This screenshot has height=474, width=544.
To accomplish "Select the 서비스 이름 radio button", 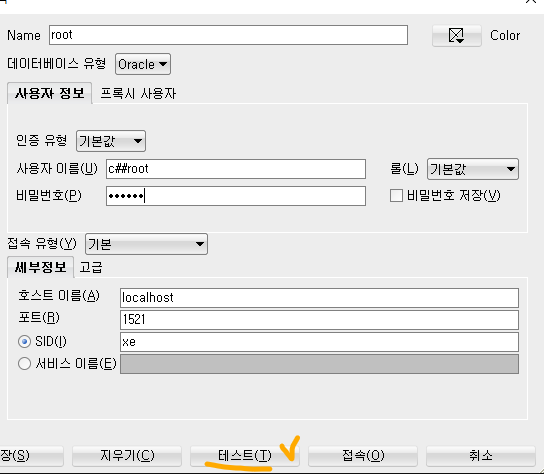I will 24,364.
